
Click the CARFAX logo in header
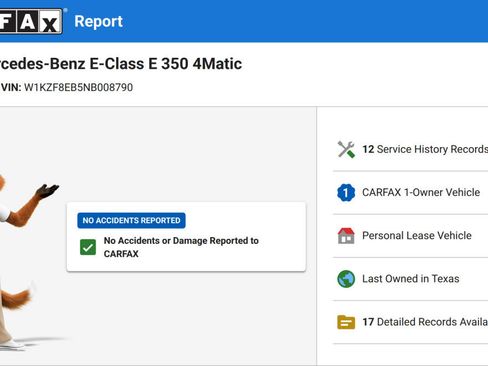coord(31,21)
